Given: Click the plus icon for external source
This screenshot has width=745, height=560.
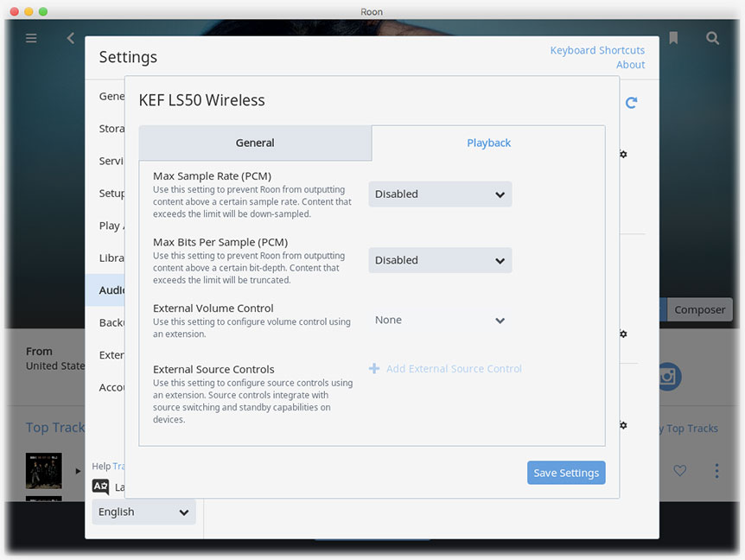Looking at the screenshot, I should (x=374, y=369).
